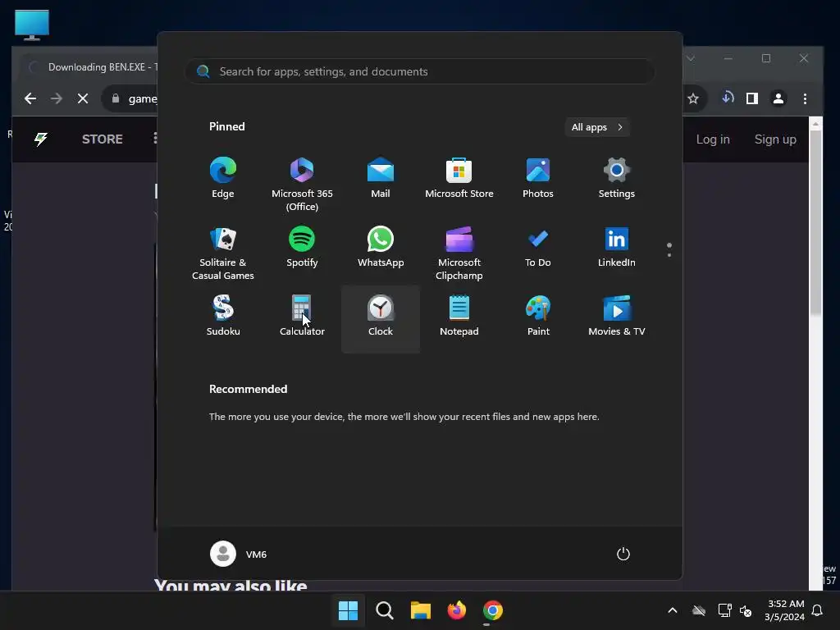Toggle Chrome side panel
Image resolution: width=840 pixels, height=630 pixels.
click(x=752, y=98)
